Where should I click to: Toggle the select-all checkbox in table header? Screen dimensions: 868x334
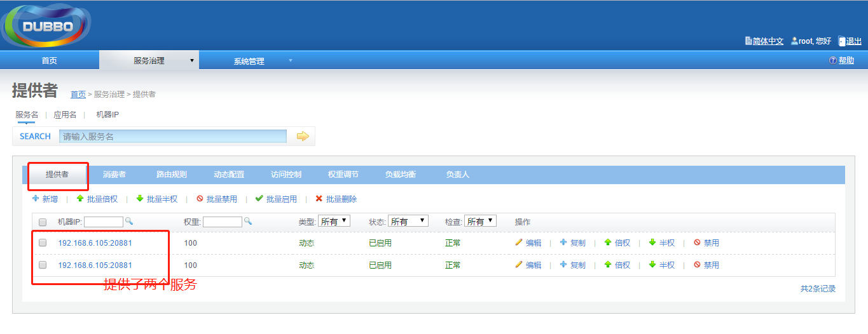click(x=43, y=222)
